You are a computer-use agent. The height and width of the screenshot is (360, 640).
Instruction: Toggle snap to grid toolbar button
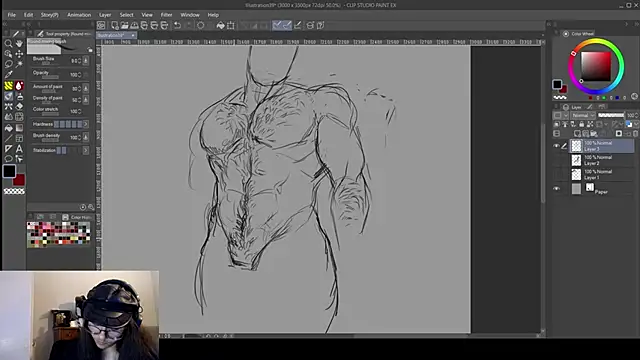pos(298,25)
